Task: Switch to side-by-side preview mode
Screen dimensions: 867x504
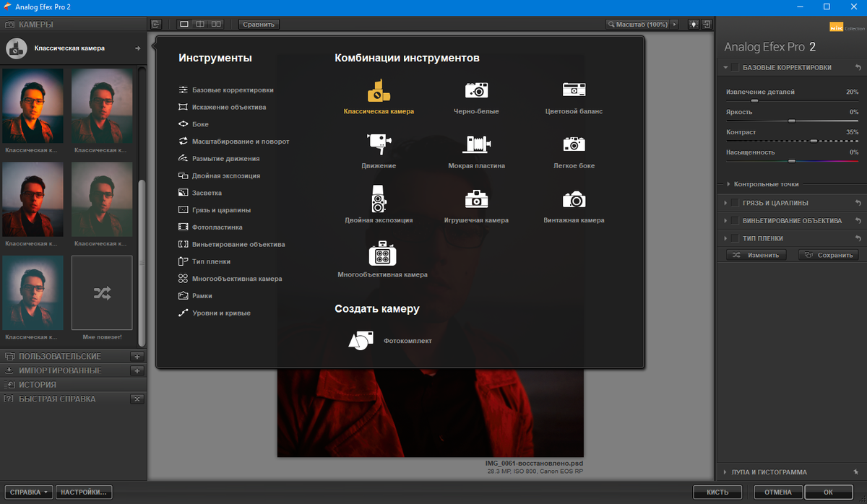Action: point(217,25)
